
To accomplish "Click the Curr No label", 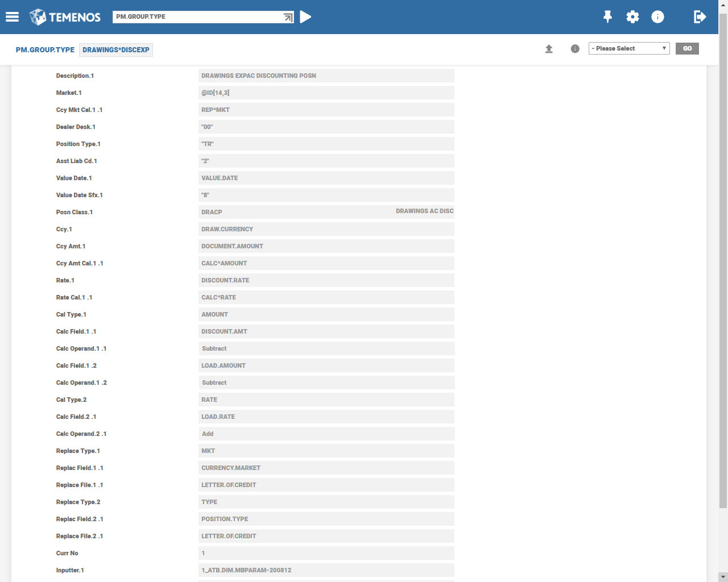I will point(67,553).
